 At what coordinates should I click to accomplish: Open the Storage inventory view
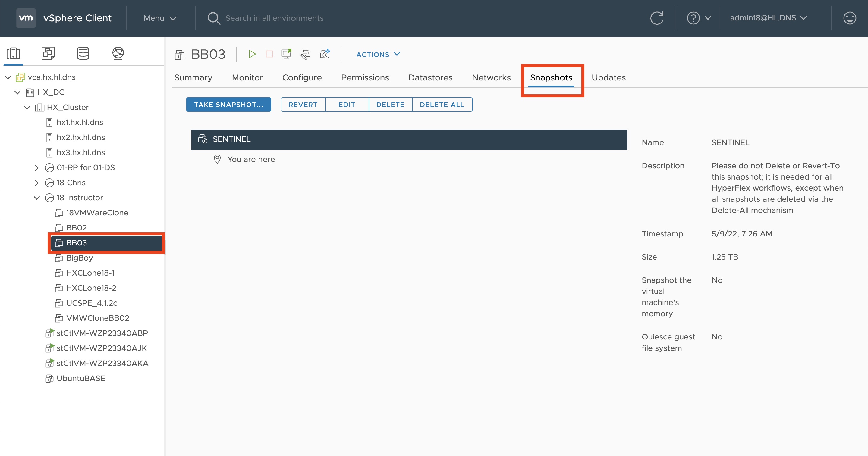click(x=83, y=53)
